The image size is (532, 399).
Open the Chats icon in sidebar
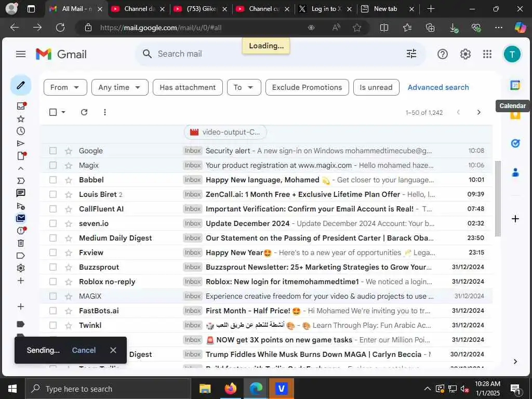[x=21, y=193]
